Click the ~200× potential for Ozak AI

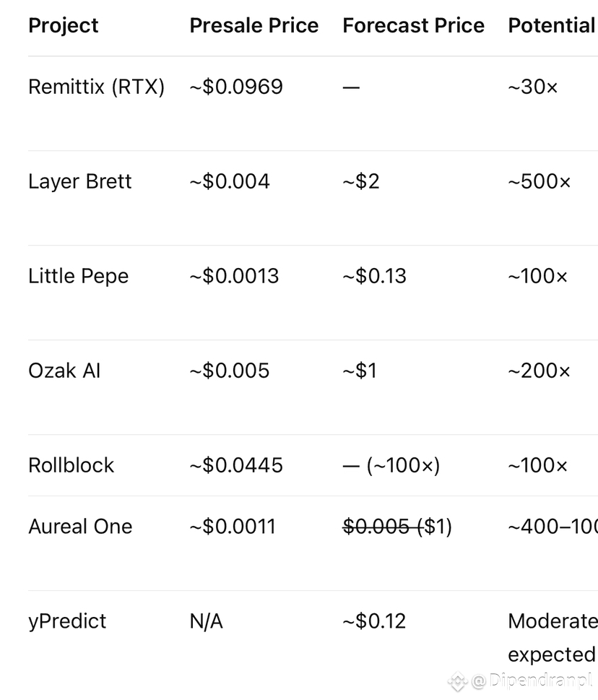click(x=539, y=371)
